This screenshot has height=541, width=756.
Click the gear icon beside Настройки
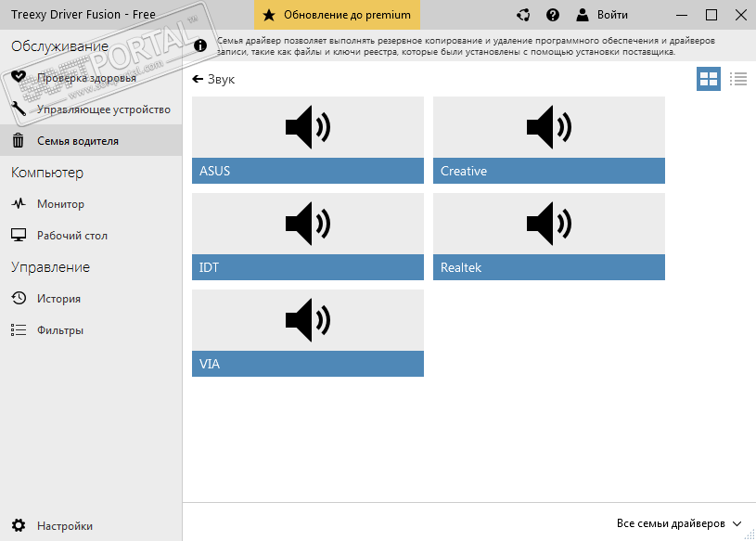click(19, 525)
